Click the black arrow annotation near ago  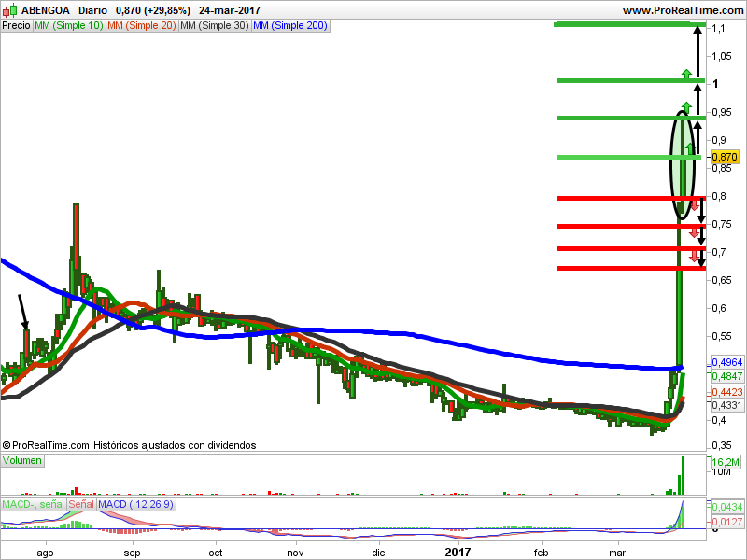[23, 312]
